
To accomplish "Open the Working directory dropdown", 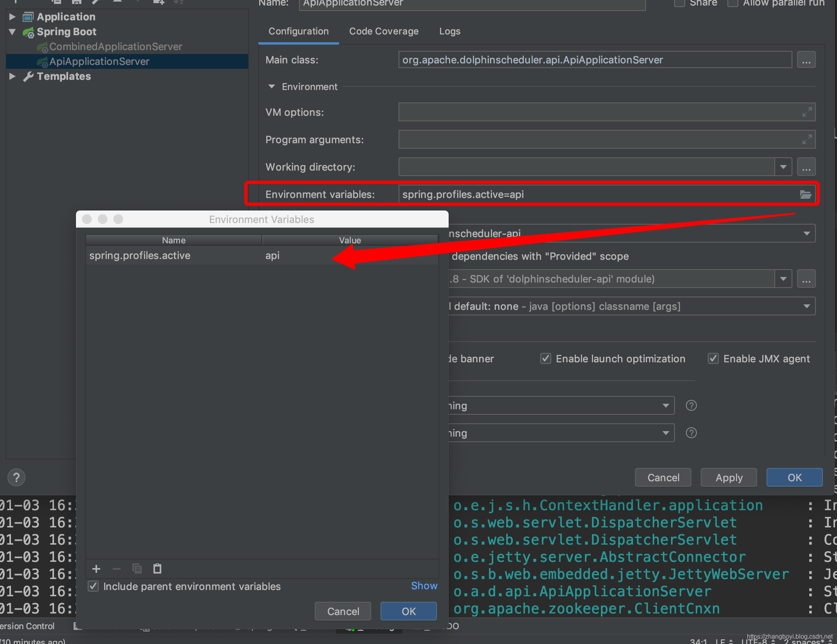I will tap(783, 167).
